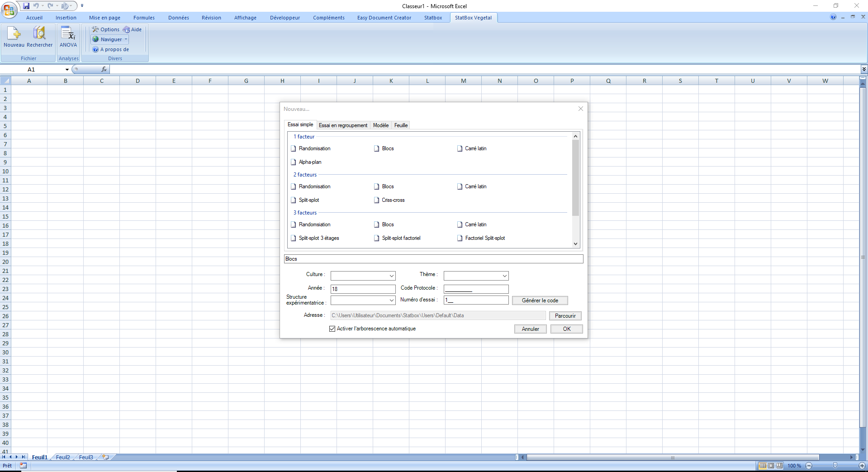Click the Année input field

[363, 289]
